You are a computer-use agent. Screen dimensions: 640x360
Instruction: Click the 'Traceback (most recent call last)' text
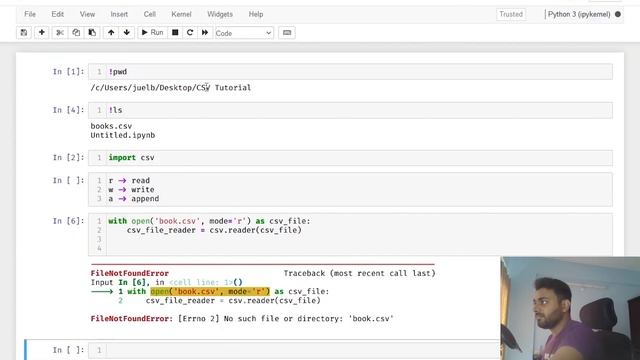click(360, 273)
